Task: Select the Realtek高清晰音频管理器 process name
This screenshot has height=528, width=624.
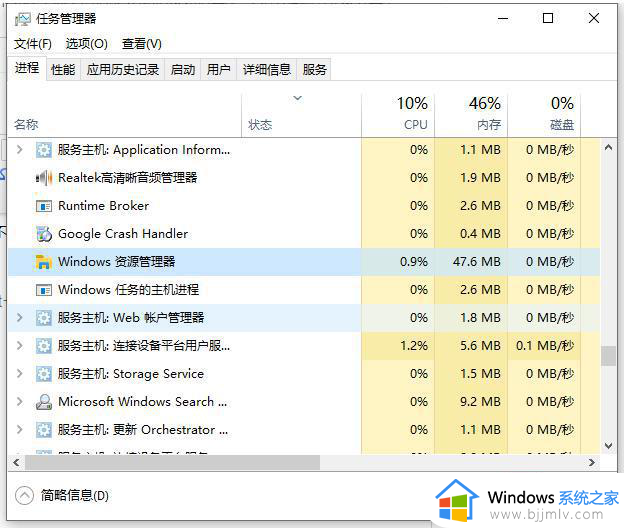Action: tap(128, 178)
